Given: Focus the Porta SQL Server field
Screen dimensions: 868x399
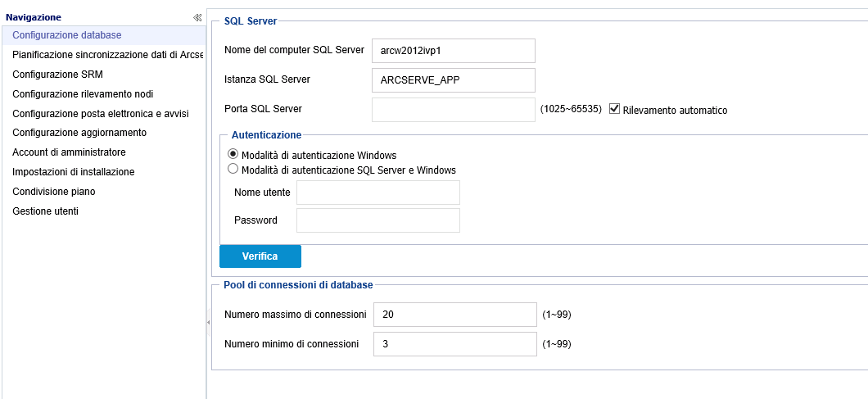Looking at the screenshot, I should [x=454, y=109].
